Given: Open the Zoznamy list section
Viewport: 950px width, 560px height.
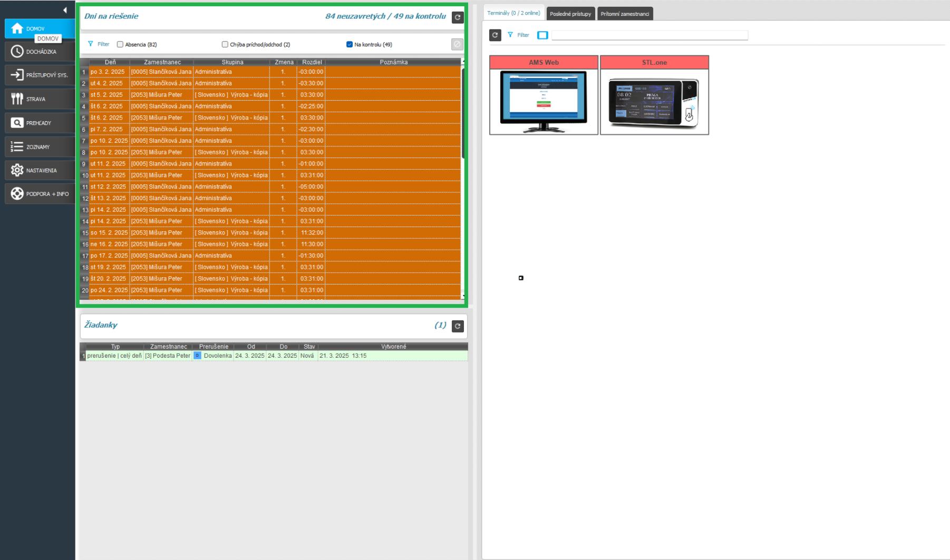Looking at the screenshot, I should tap(40, 146).
